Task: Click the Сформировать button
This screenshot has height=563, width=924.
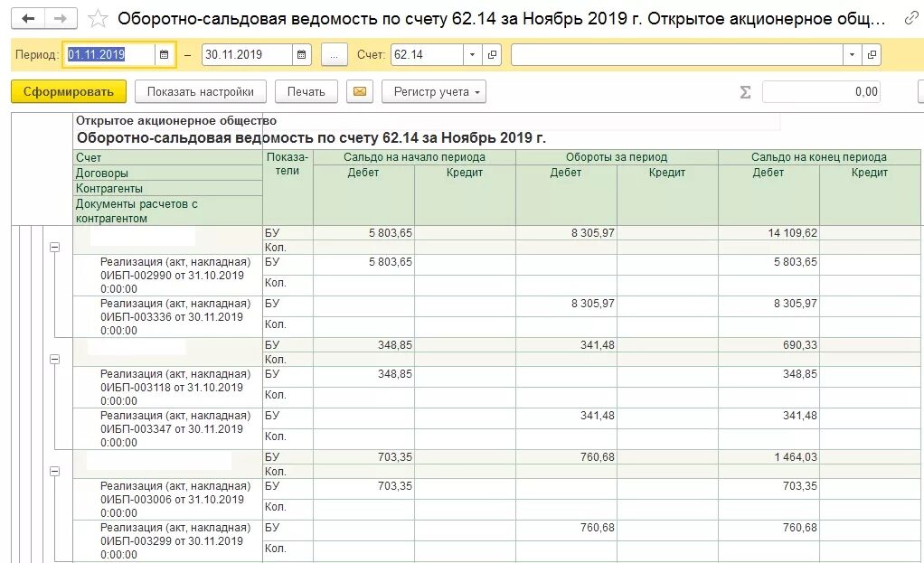Action: point(69,92)
